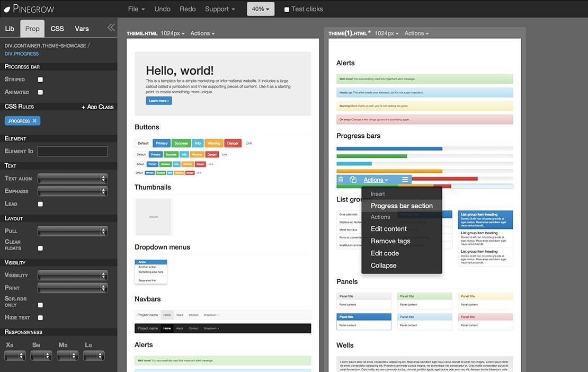
Task: Open the Print dropdown
Action: [x=73, y=288]
